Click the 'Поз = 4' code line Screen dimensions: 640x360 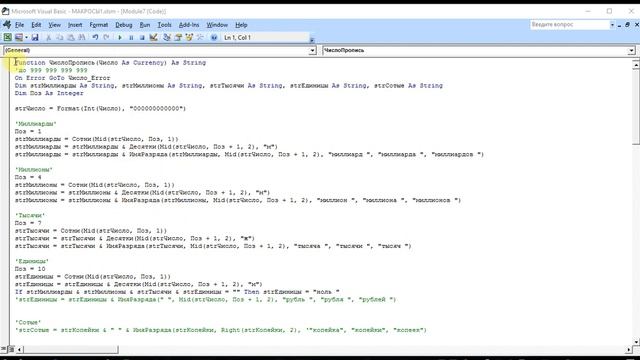click(x=28, y=177)
